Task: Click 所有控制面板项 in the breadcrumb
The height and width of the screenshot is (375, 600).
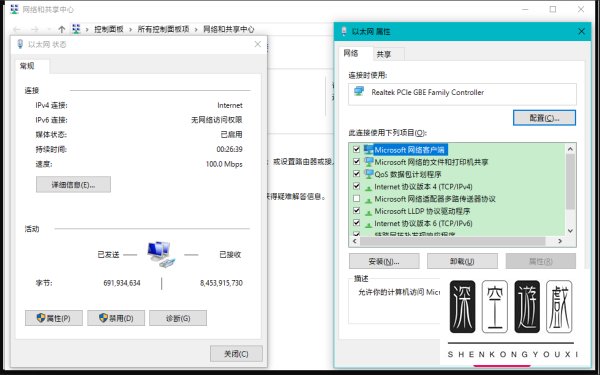Action: coord(163,29)
